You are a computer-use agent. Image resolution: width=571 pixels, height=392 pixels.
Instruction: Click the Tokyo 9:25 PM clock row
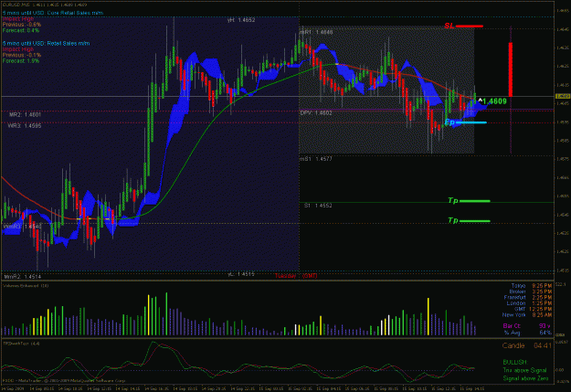coord(532,286)
